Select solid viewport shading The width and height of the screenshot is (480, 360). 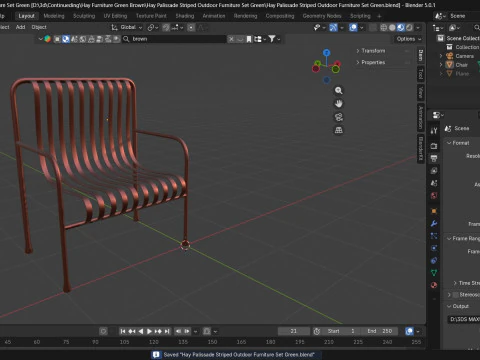coord(392,28)
